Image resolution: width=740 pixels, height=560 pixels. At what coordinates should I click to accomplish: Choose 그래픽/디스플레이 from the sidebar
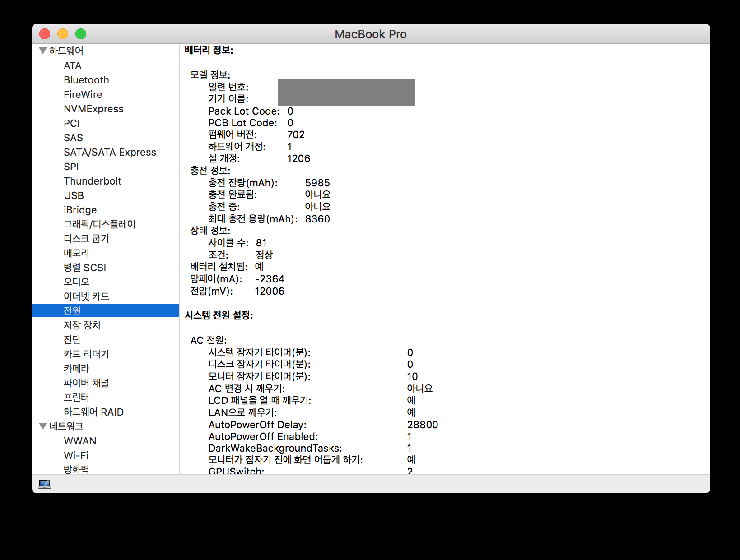point(99,224)
